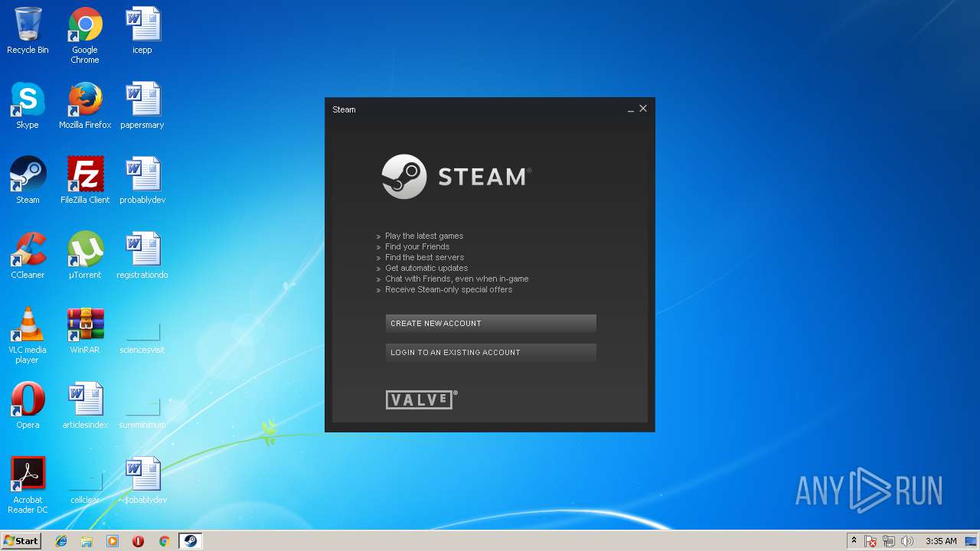Click the "Get automatic updates" text
The height and width of the screenshot is (551, 980).
pos(426,268)
